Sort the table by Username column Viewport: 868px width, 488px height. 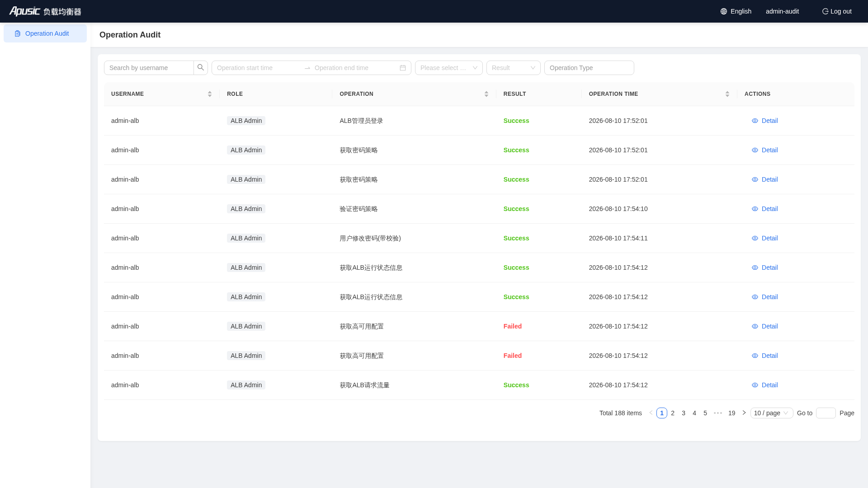(x=210, y=94)
